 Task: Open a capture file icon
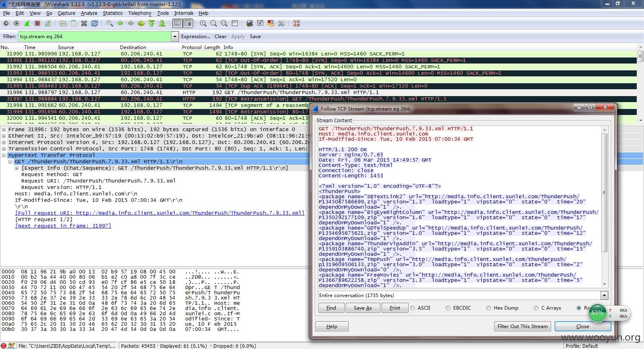(x=62, y=24)
